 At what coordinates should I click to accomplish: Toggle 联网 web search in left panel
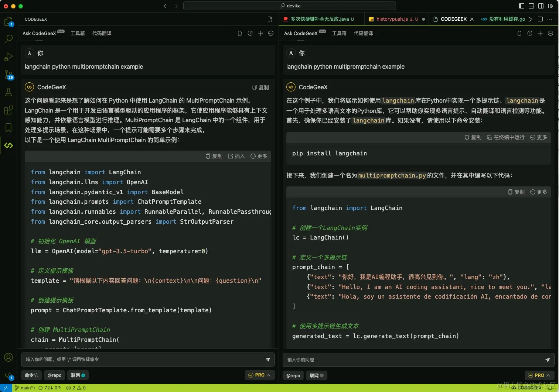(x=78, y=375)
